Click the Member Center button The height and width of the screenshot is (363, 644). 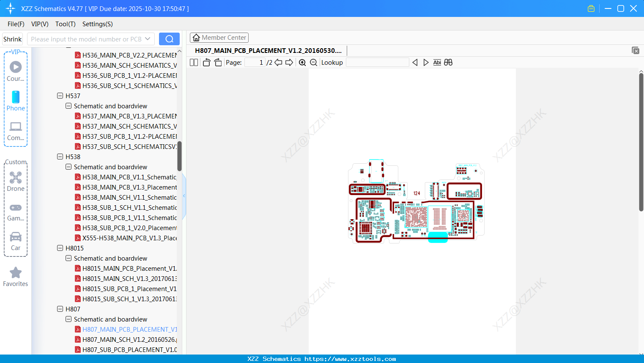[x=219, y=37]
